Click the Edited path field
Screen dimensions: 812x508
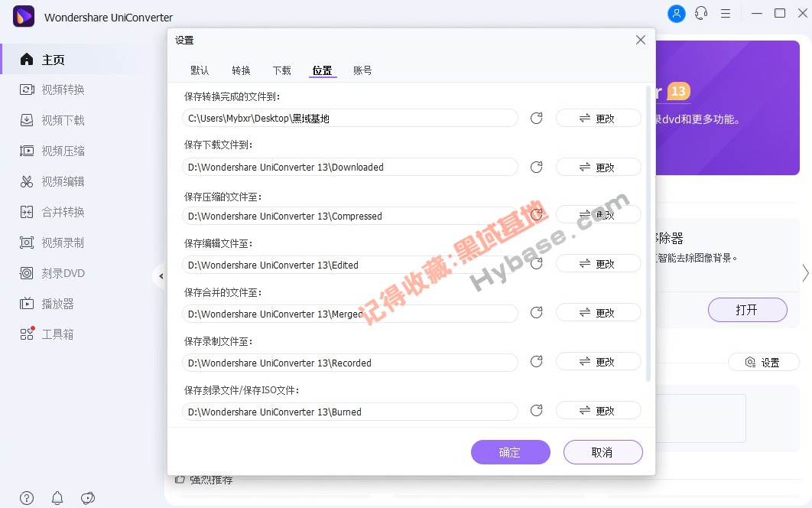pos(349,265)
